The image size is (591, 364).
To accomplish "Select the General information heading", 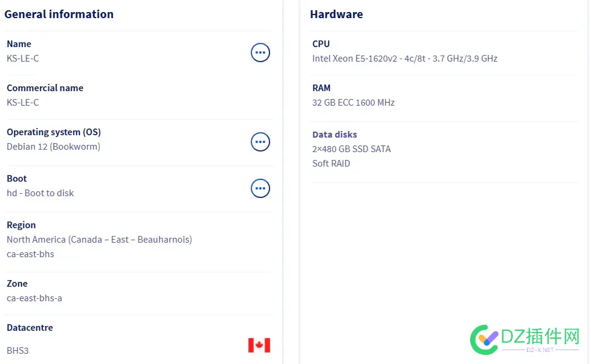I will (x=59, y=14).
